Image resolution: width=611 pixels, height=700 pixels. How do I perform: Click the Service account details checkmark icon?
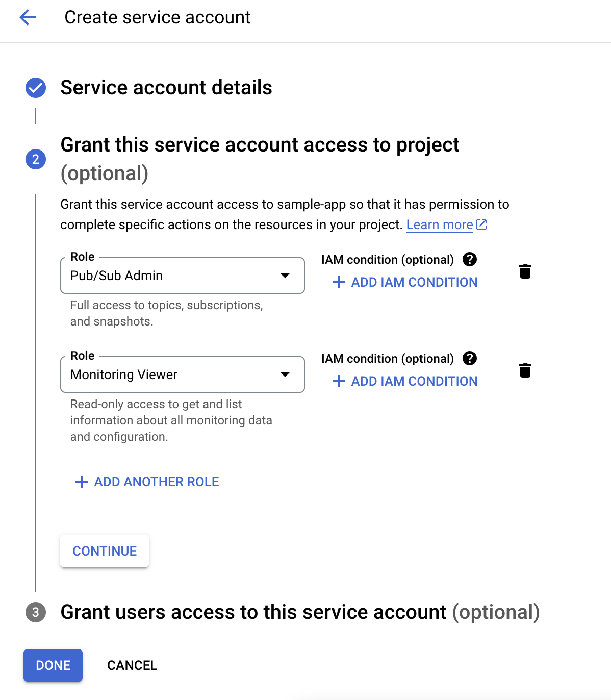coord(36,88)
